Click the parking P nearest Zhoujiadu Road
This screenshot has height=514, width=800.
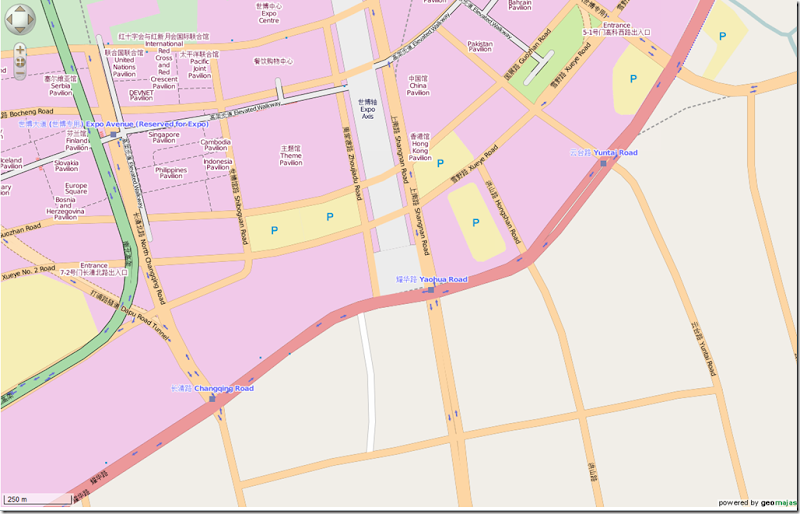(x=330, y=217)
